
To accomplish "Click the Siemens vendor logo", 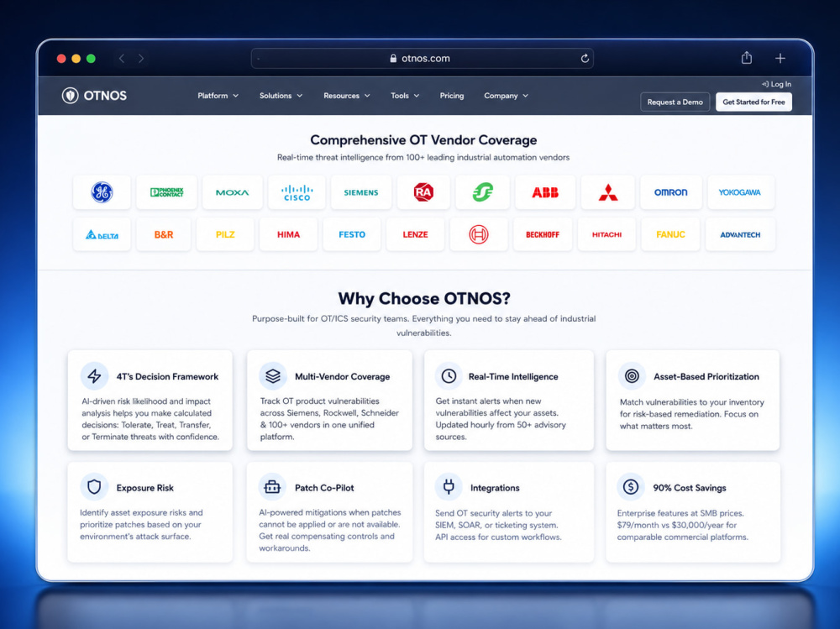I will (361, 192).
